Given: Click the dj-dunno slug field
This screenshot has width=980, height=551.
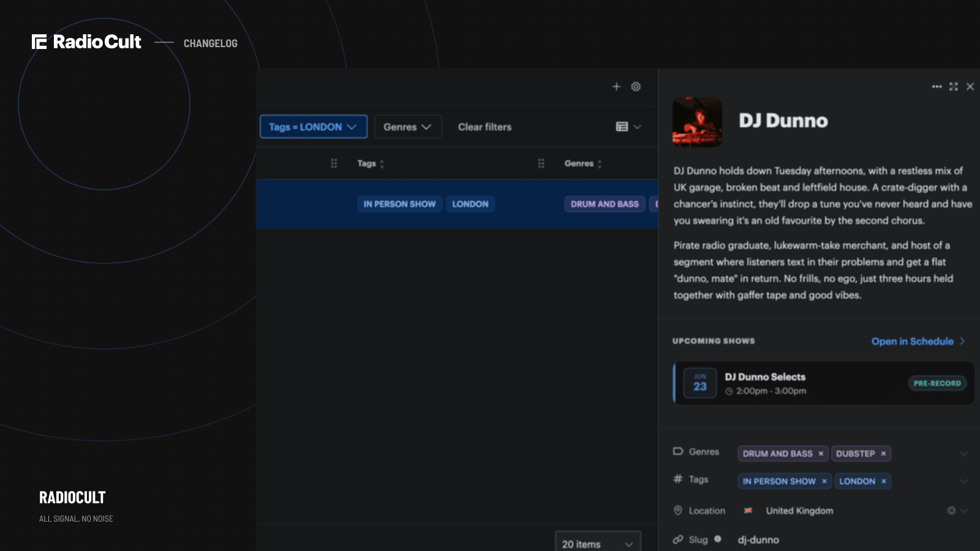Looking at the screenshot, I should [x=758, y=539].
